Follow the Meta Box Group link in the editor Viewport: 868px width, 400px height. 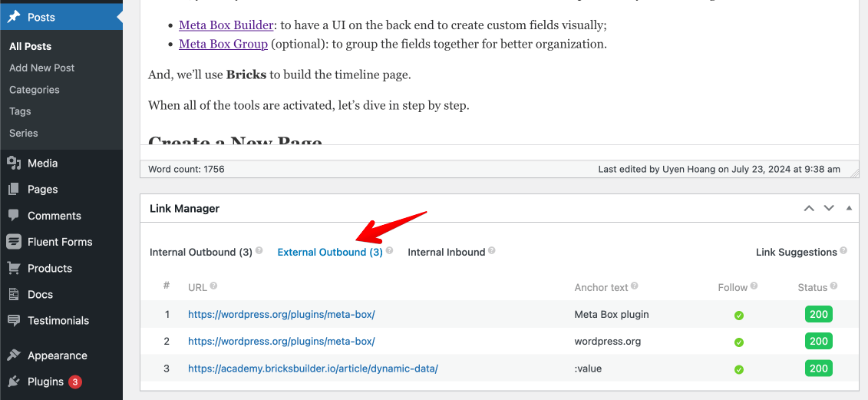[223, 44]
